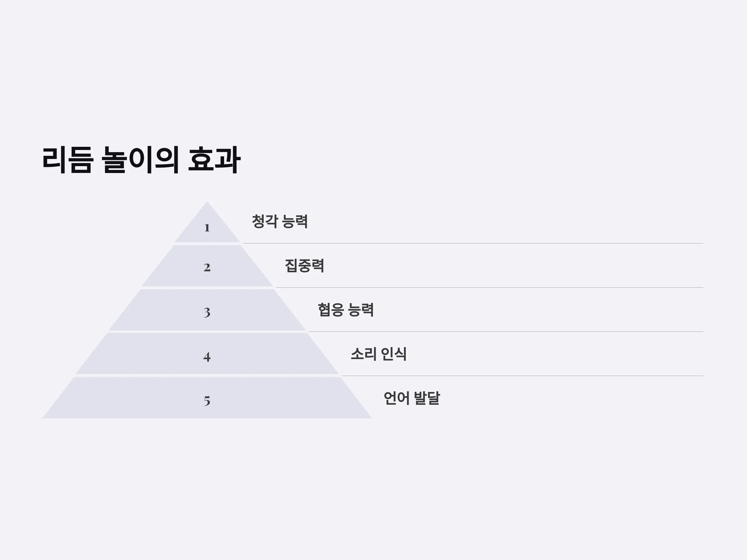The width and height of the screenshot is (747, 560).
Task: Select the middle pyramid tier shape
Action: (x=207, y=310)
